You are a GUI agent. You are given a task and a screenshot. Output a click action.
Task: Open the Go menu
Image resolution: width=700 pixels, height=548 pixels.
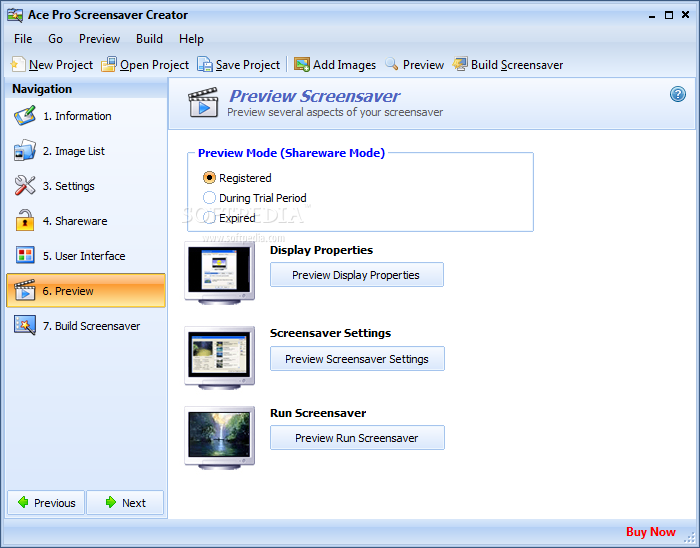(55, 39)
